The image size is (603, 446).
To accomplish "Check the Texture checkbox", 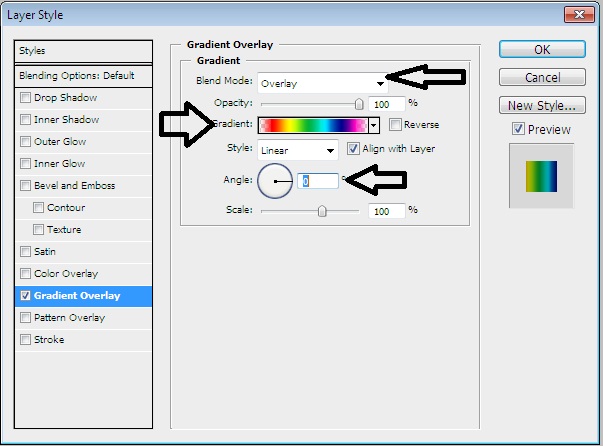I will click(38, 230).
